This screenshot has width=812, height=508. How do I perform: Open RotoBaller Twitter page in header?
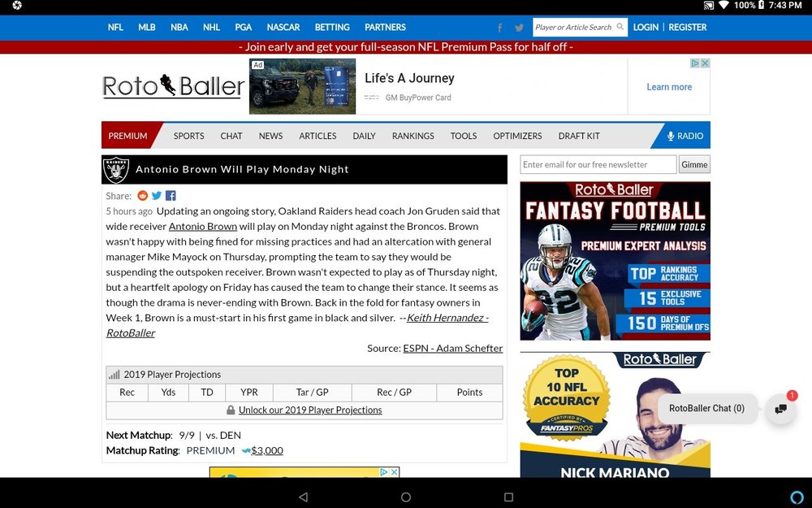(x=519, y=28)
